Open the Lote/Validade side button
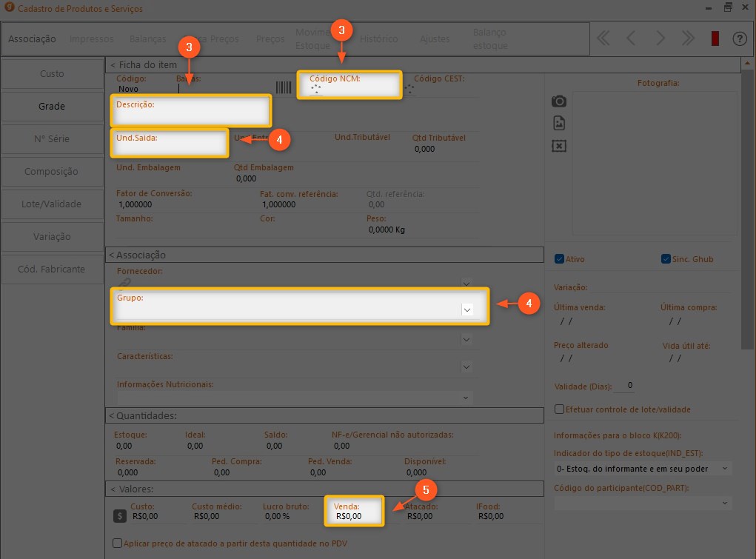Image resolution: width=756 pixels, height=559 pixels. tap(52, 204)
